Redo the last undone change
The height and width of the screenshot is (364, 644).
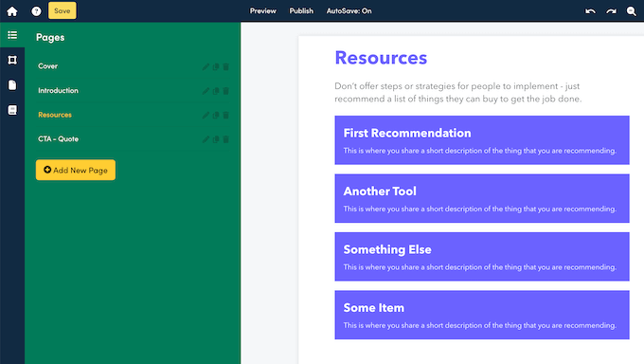tap(611, 11)
